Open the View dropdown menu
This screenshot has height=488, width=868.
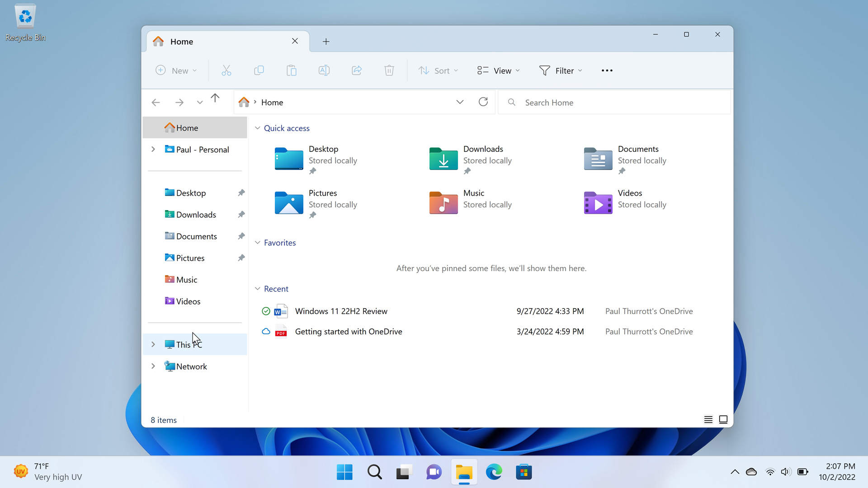click(x=499, y=70)
